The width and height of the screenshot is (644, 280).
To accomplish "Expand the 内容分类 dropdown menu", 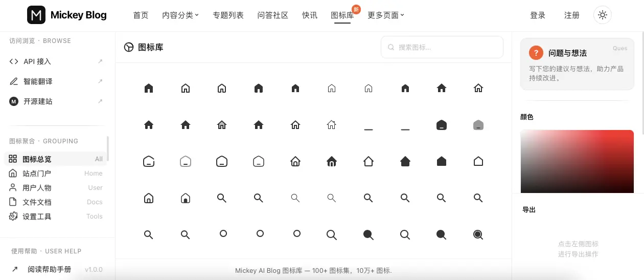I will [x=180, y=15].
